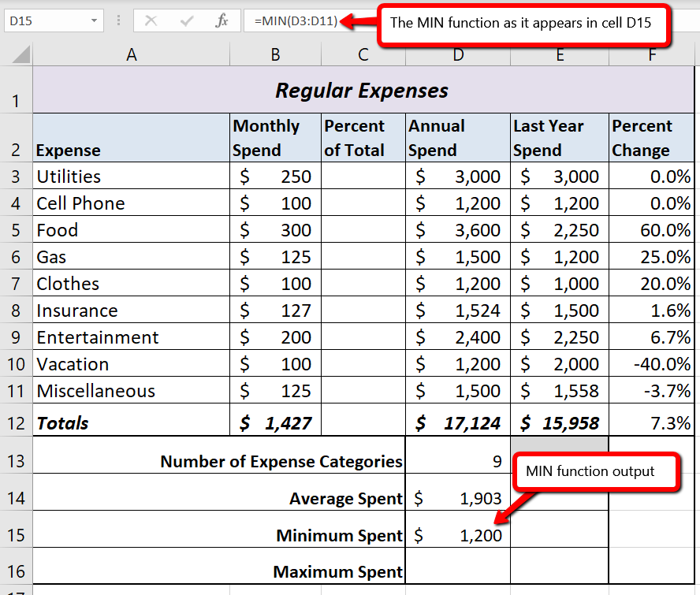Select the Food 60.0% percent change cell
Viewport: 700px width, 595px height.
coord(651,230)
